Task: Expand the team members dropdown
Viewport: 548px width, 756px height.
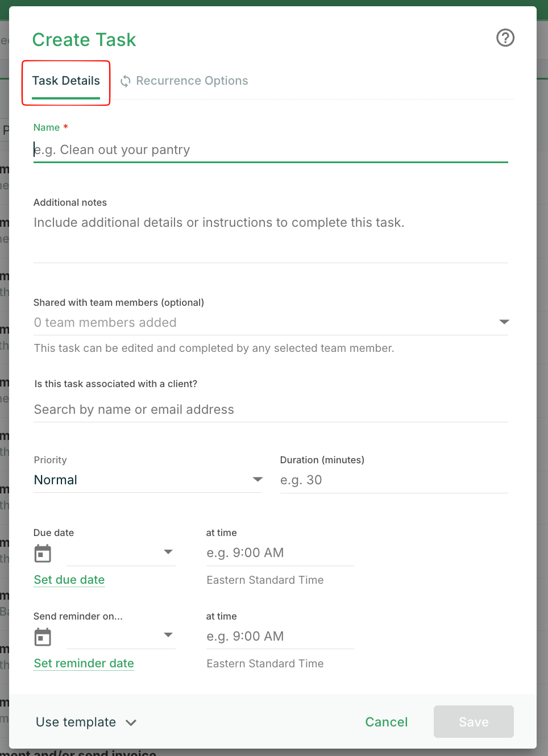Action: 504,322
